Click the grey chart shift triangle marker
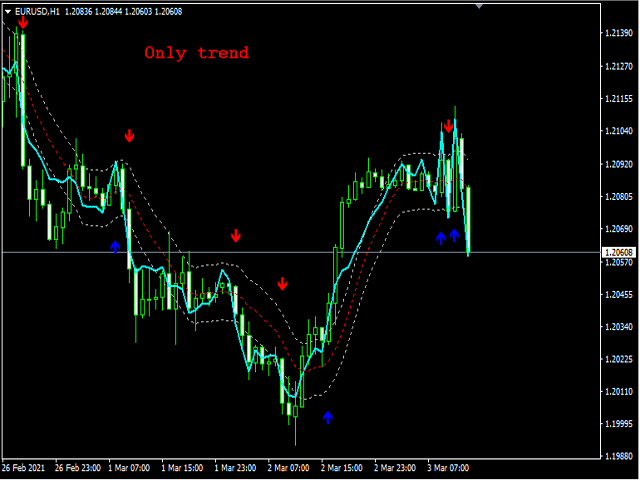 point(479,6)
